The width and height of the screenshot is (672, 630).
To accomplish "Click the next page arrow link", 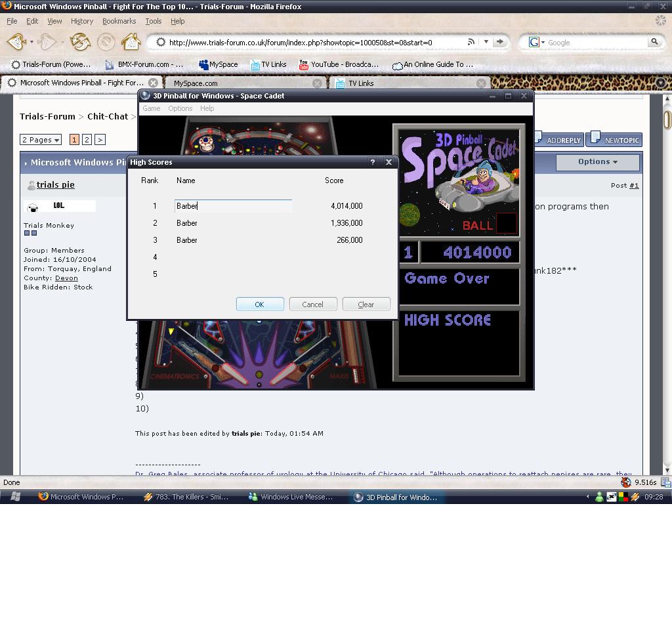I will [100, 140].
